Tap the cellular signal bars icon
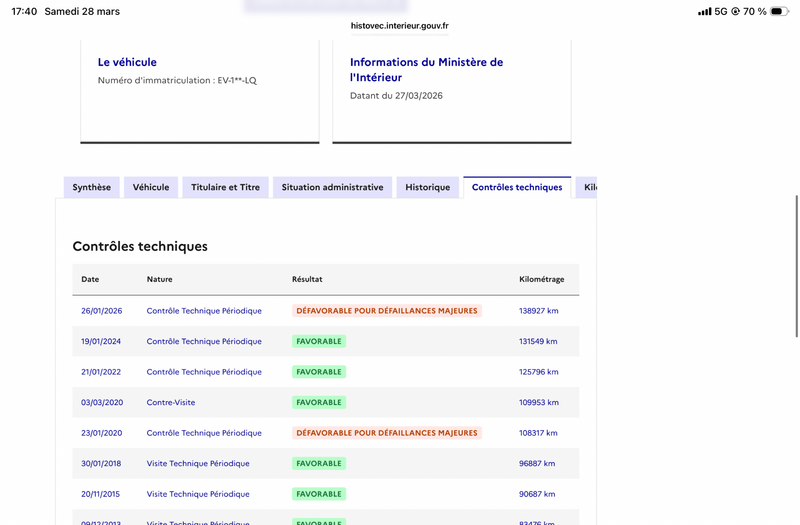800x525 pixels. 705,11
